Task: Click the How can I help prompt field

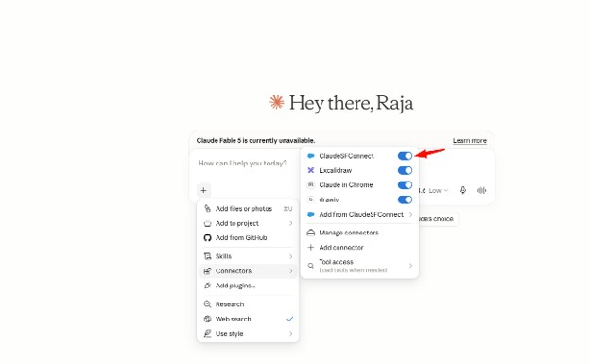Action: click(242, 163)
